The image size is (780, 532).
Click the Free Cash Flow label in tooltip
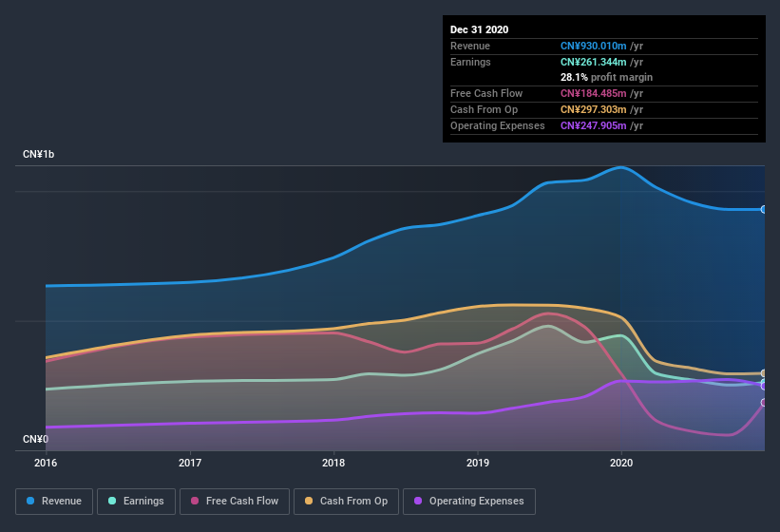(486, 93)
